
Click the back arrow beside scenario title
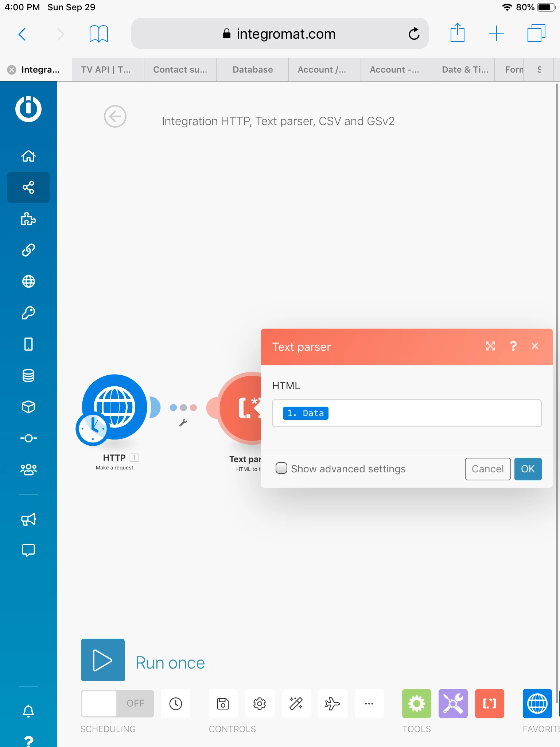115,117
